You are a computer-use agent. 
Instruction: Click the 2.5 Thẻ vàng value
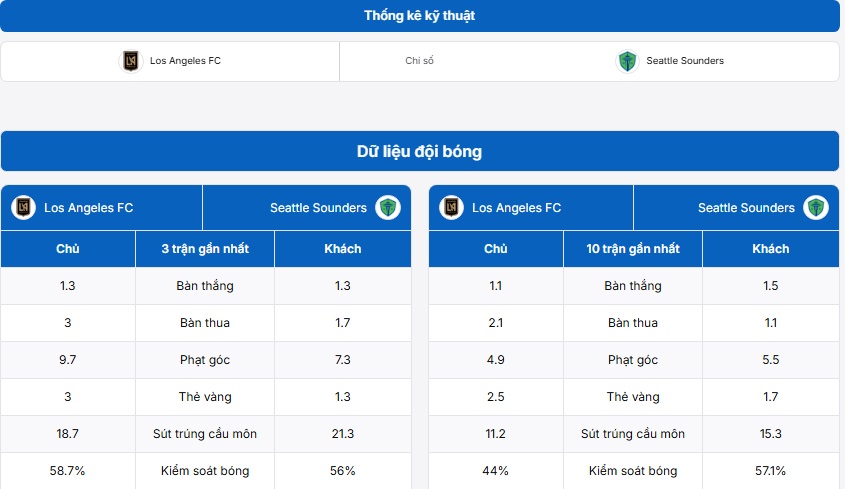(x=495, y=397)
